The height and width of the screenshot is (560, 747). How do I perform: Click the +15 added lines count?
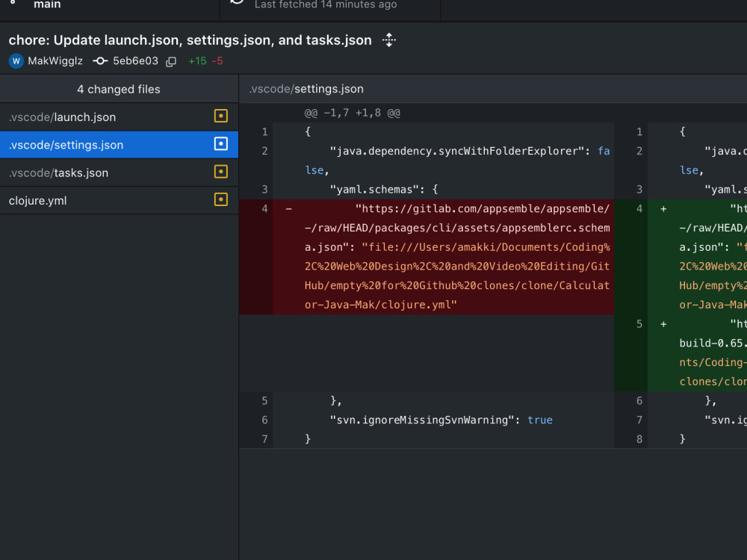(197, 61)
